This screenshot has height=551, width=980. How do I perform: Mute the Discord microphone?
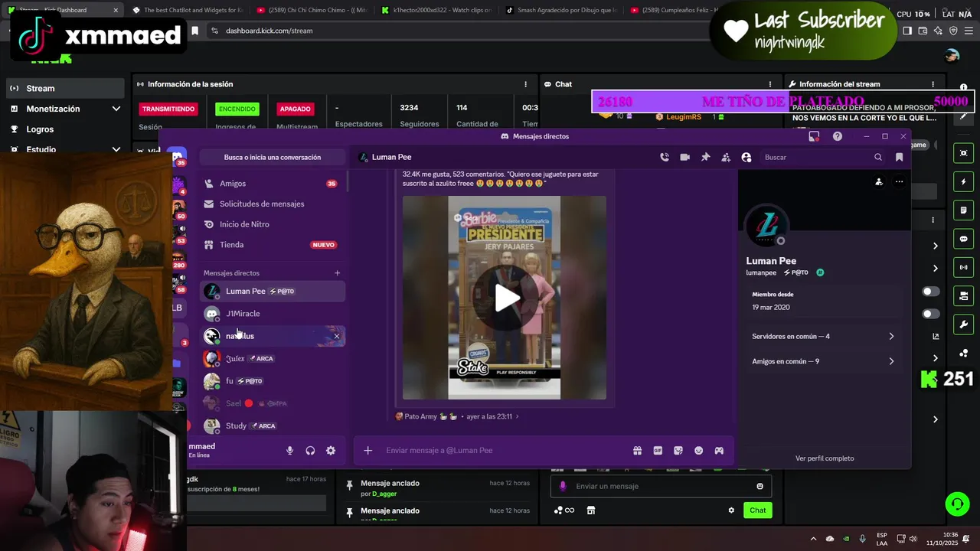click(x=289, y=451)
